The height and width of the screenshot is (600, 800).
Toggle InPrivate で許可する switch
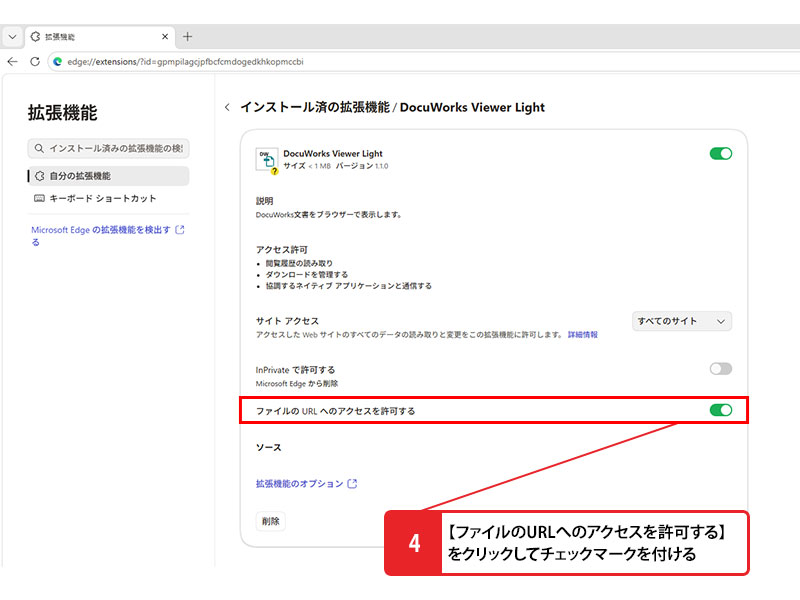pos(720,369)
